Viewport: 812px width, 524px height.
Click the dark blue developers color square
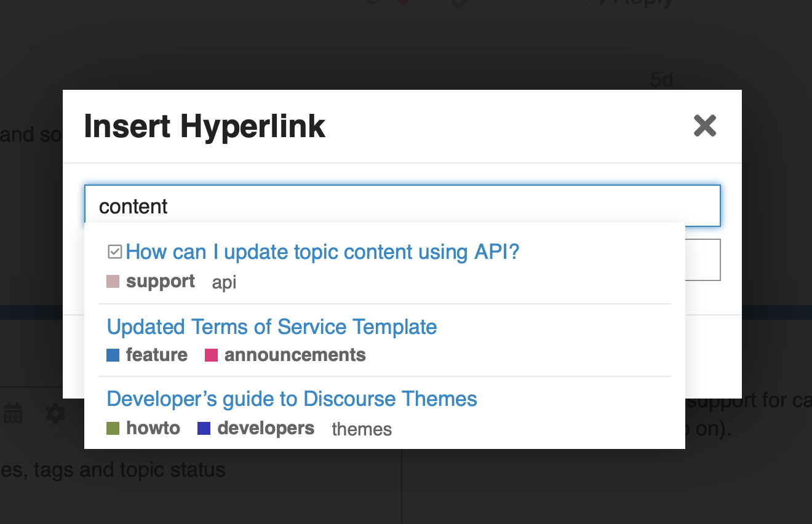click(204, 428)
